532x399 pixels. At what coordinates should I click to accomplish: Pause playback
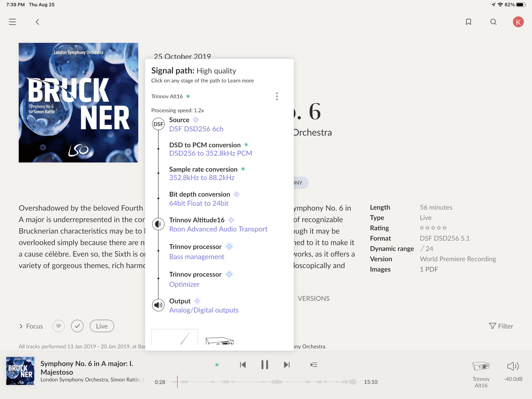[265, 365]
